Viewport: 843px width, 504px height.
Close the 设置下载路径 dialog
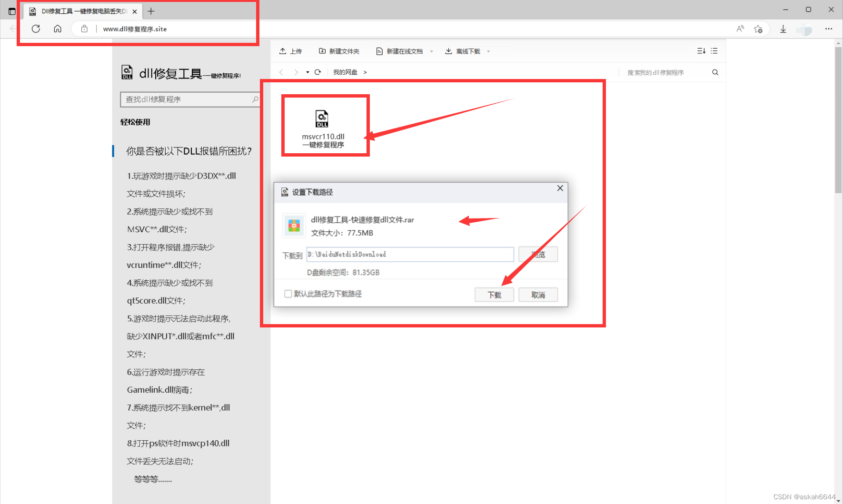pyautogui.click(x=560, y=188)
